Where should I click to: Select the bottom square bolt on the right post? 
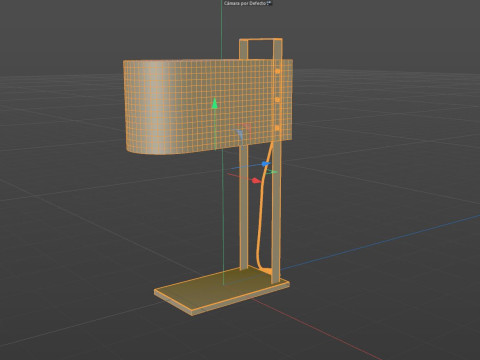[277, 128]
